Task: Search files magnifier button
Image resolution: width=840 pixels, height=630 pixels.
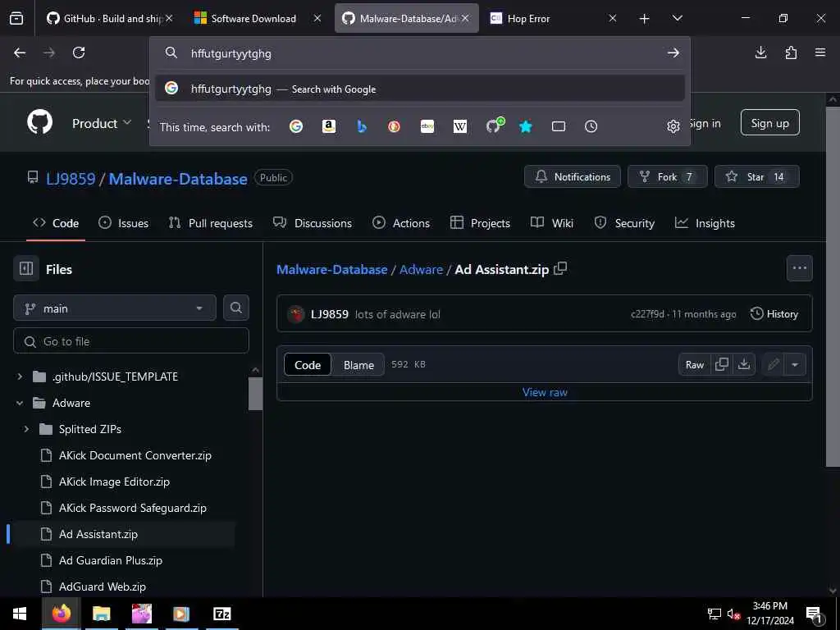Action: [x=236, y=308]
